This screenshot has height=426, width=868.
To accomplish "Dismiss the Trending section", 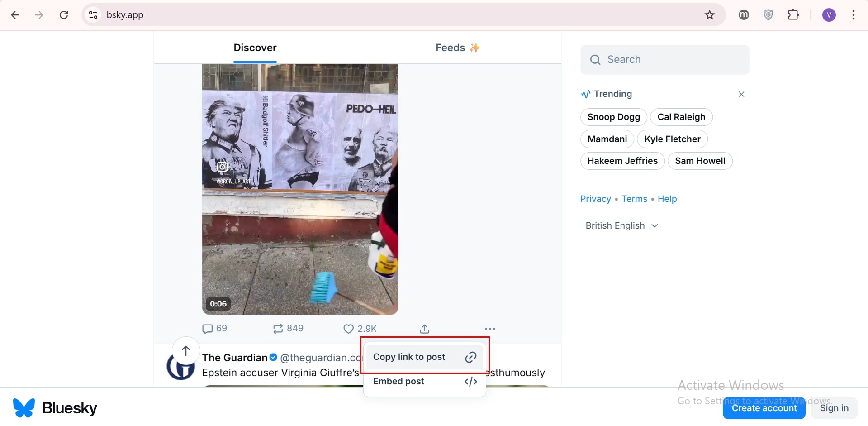I will [x=741, y=94].
